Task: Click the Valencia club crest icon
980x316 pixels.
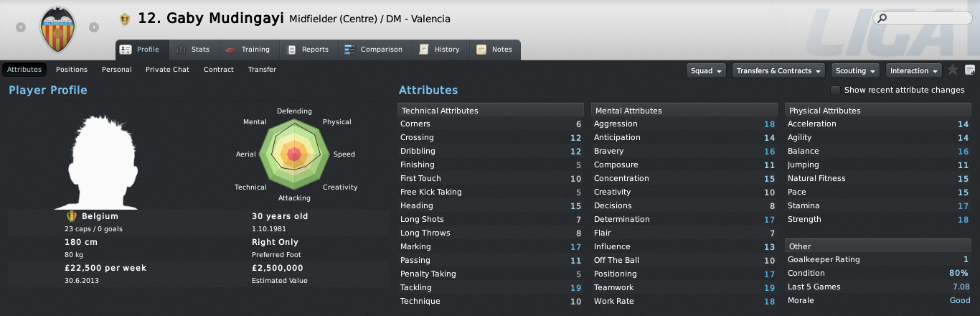Action: tap(57, 28)
